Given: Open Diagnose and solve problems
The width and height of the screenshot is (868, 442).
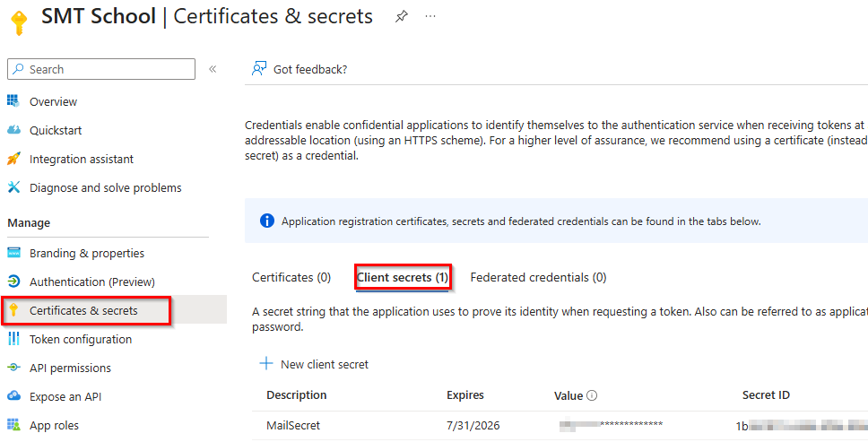Looking at the screenshot, I should click(105, 187).
